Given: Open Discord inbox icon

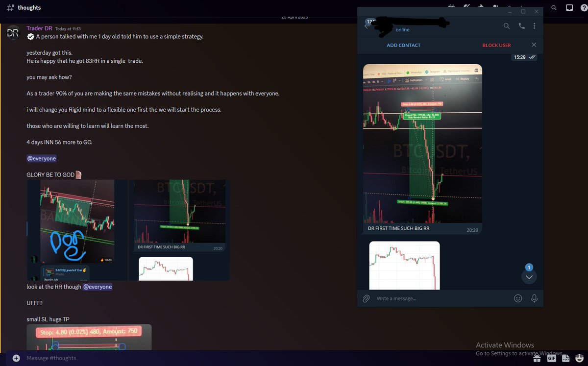Looking at the screenshot, I should click(569, 8).
